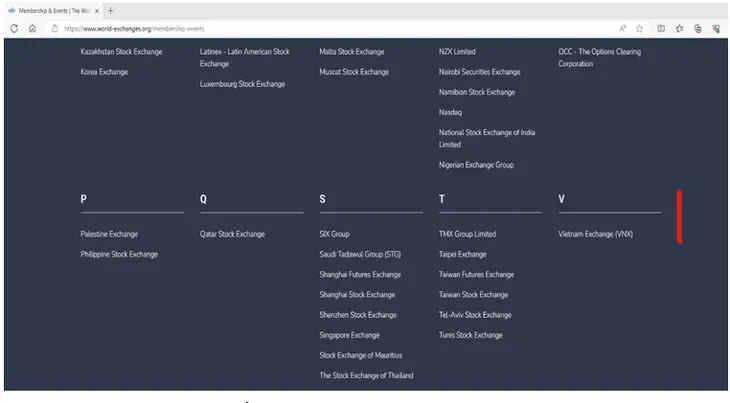The image size is (730, 403).
Task: Open Palestine Exchange link
Action: coord(109,234)
